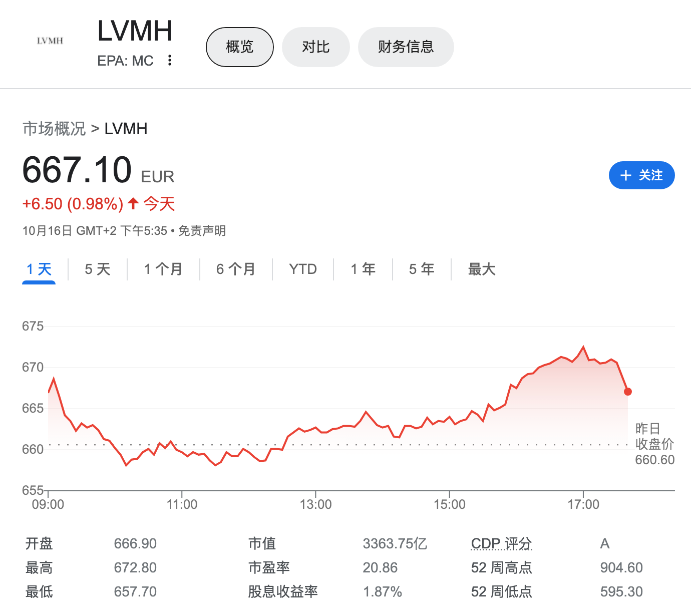This screenshot has height=616, width=691.
Task: Click the 670 price axis label
Action: click(33, 367)
